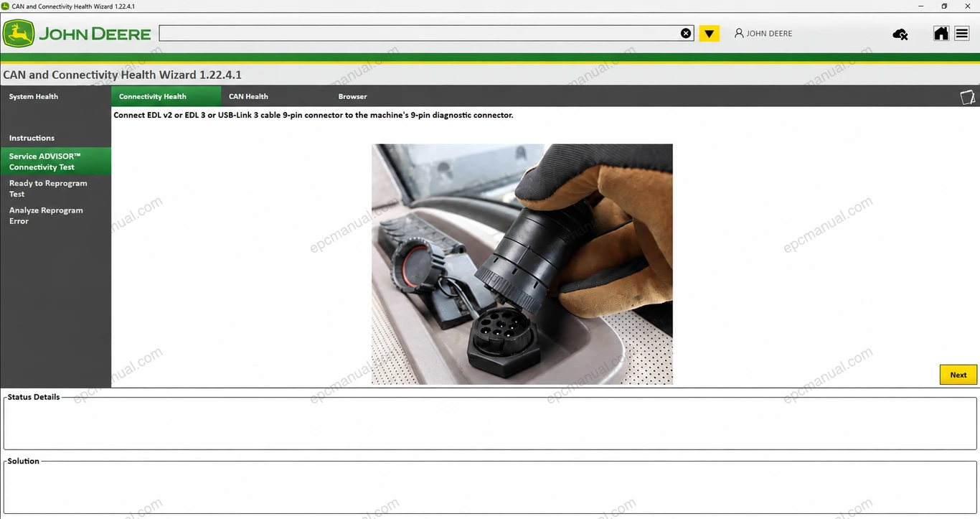
Task: Open Analyze Reprogram Error
Action: point(46,215)
